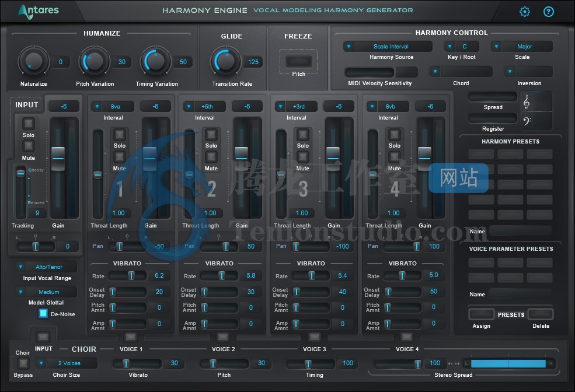This screenshot has width=575, height=392.
Task: Open Input Vocal Range dropdown (Alto/Tenor)
Action: pos(46,267)
